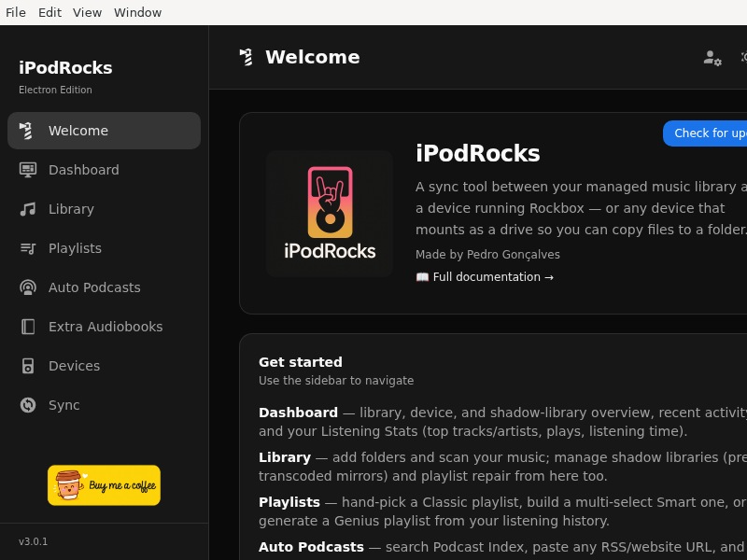Viewport: 747px width, 560px height.
Task: Click the Dashboard monitor icon
Action: click(x=28, y=170)
